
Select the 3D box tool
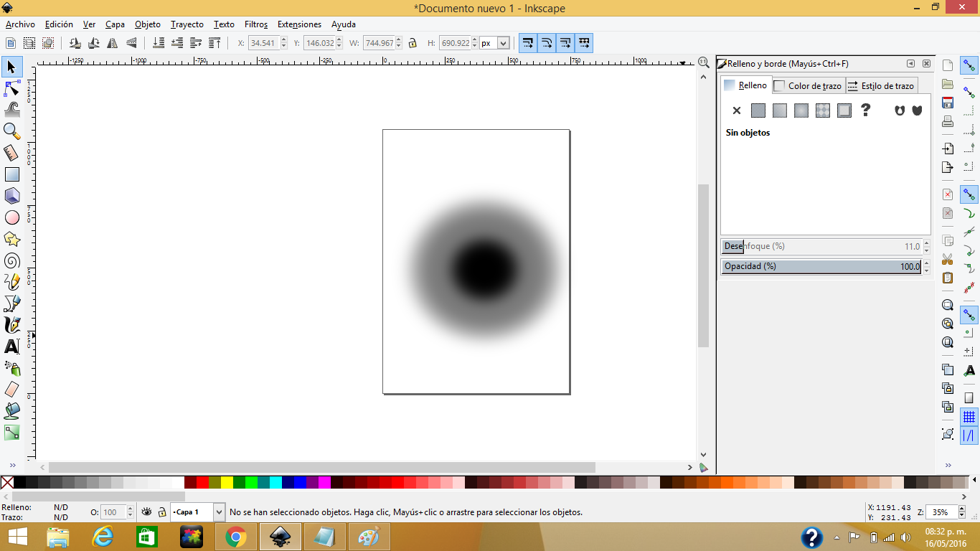pos(11,196)
